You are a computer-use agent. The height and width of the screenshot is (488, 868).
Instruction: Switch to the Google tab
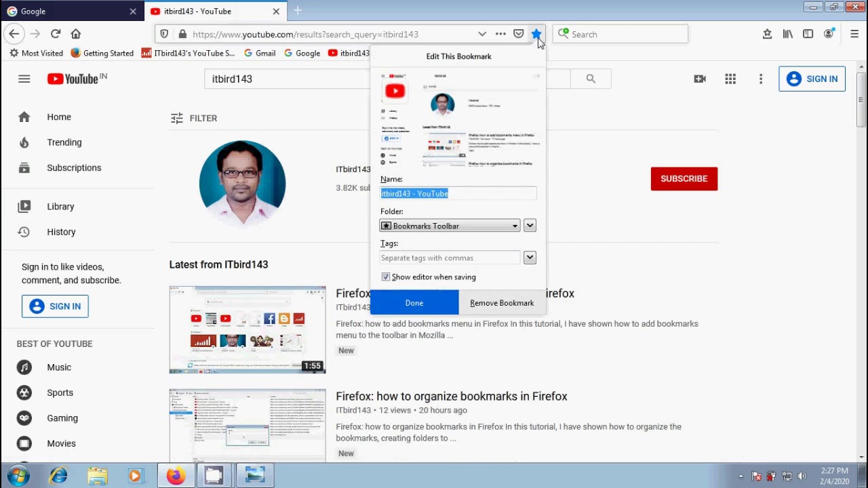tap(71, 11)
